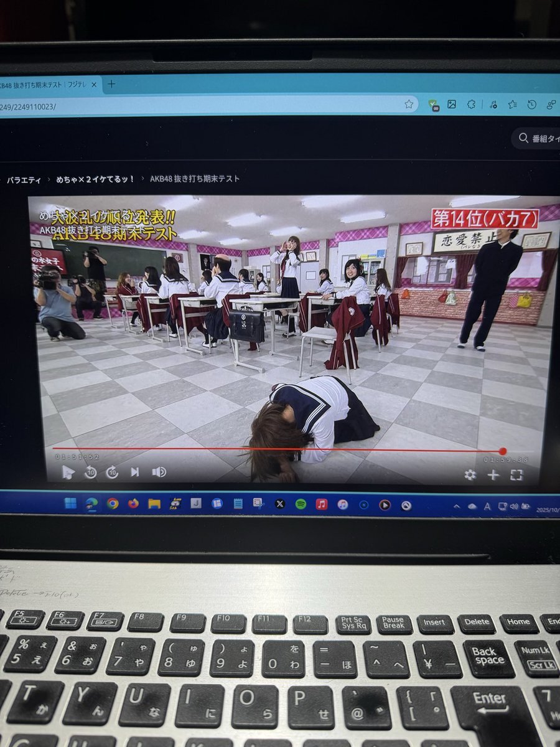The width and height of the screenshot is (560, 747).
Task: Click AKB48 抜き打ち期末テスト breadcrumb text
Action: tap(195, 179)
